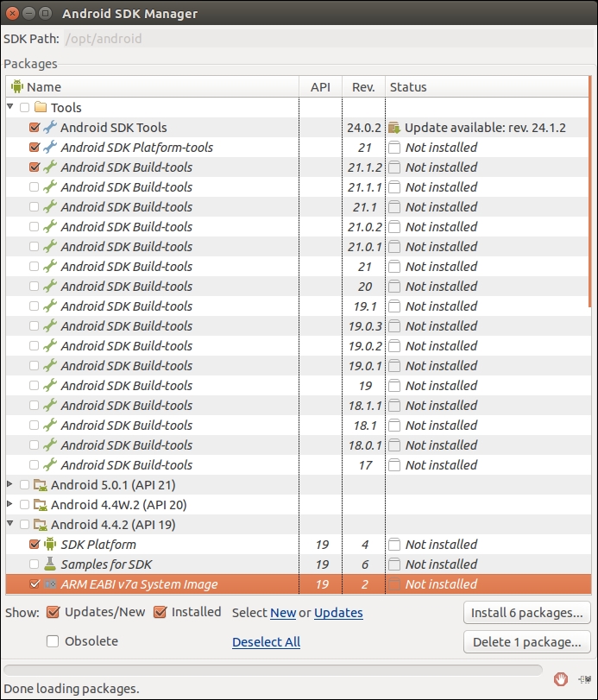Click the Android 5.0.1 (API 21) platform icon
The width and height of the screenshot is (598, 700).
tap(41, 485)
